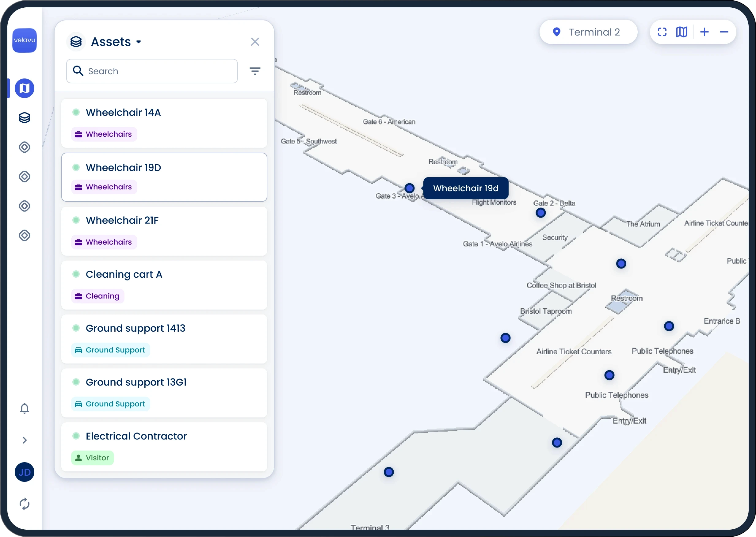Close the Assets panel

255,42
